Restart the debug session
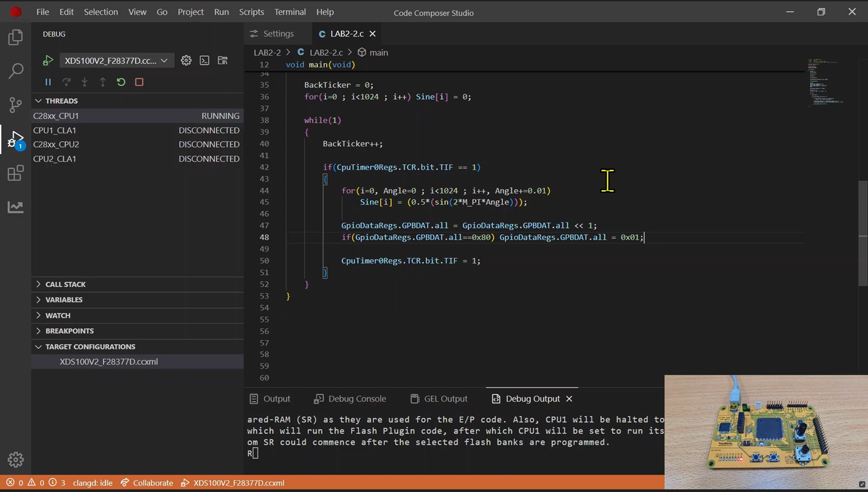This screenshot has width=868, height=492. (x=121, y=82)
